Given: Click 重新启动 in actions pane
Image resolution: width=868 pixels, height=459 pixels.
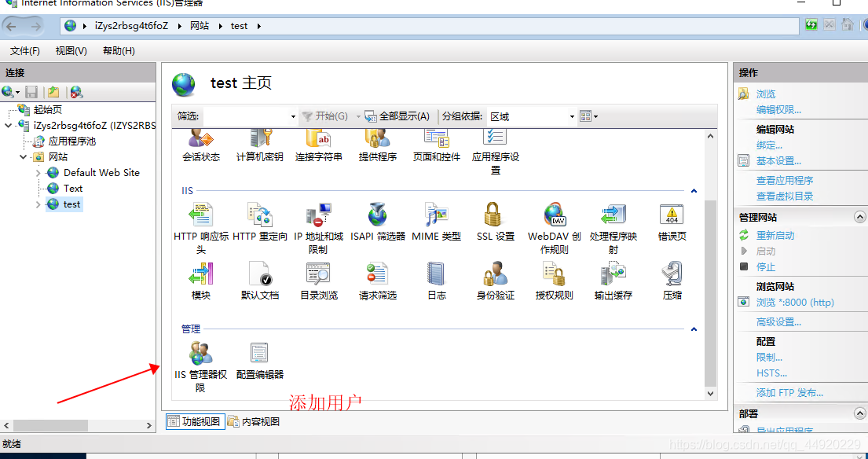Looking at the screenshot, I should point(775,236).
